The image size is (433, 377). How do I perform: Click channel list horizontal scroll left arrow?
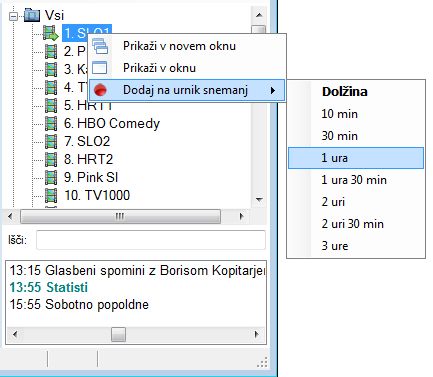10,216
